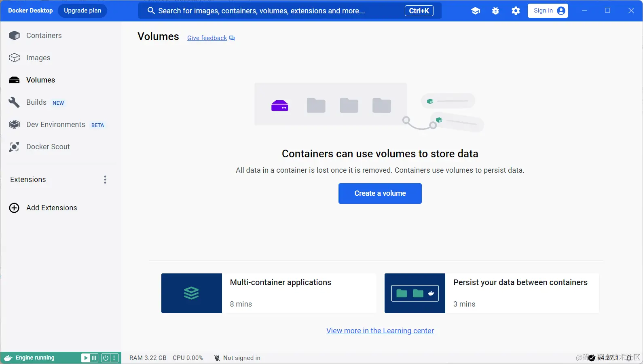Click the feedback speech bubble icon
The width and height of the screenshot is (643, 364).
[x=232, y=38]
